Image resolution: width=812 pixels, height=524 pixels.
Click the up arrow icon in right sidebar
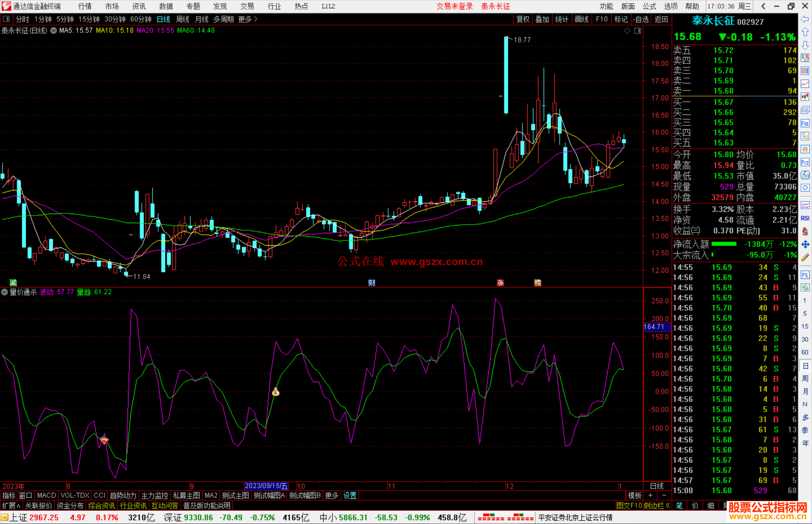click(805, 32)
